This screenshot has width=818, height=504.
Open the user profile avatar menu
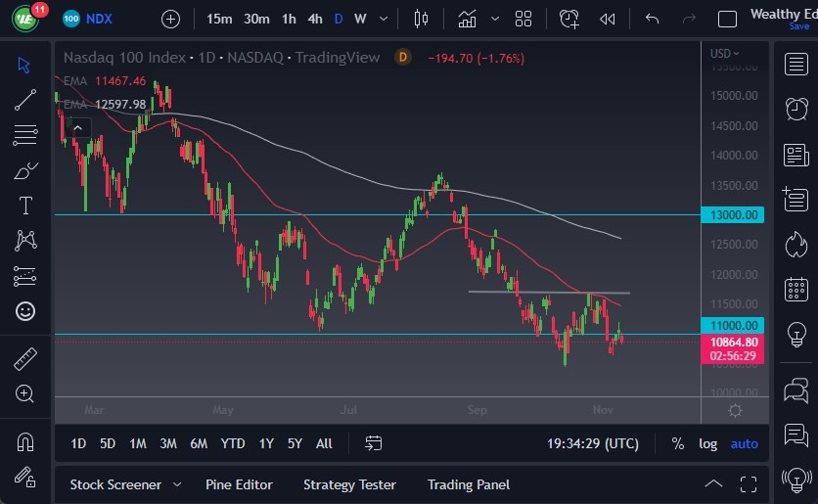[x=24, y=19]
